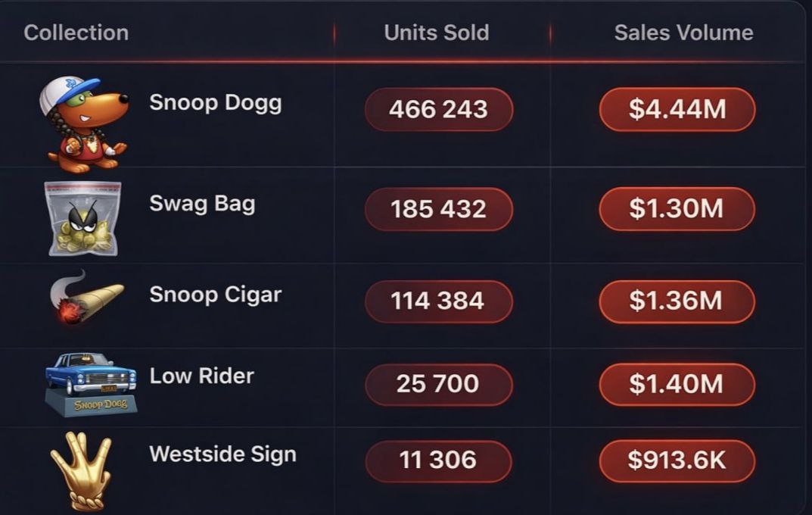Viewport: 812px width, 515px height.
Task: Open the Westside Sign collection name
Action: click(222, 454)
